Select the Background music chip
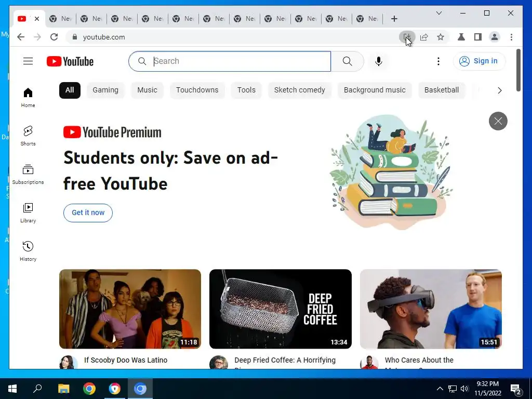Image resolution: width=532 pixels, height=399 pixels. click(x=375, y=90)
